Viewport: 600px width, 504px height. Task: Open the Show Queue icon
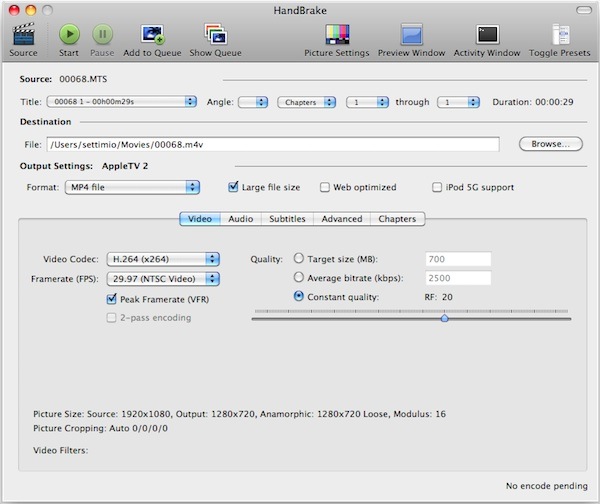click(x=215, y=34)
